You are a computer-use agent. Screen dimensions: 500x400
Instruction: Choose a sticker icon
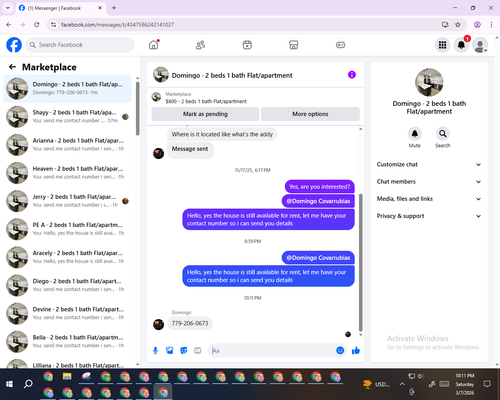click(x=184, y=350)
